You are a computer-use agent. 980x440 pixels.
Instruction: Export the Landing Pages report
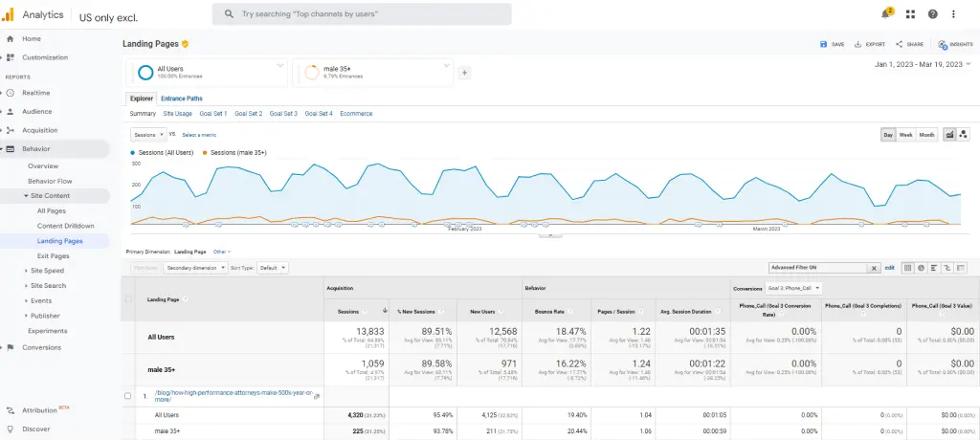tap(870, 44)
